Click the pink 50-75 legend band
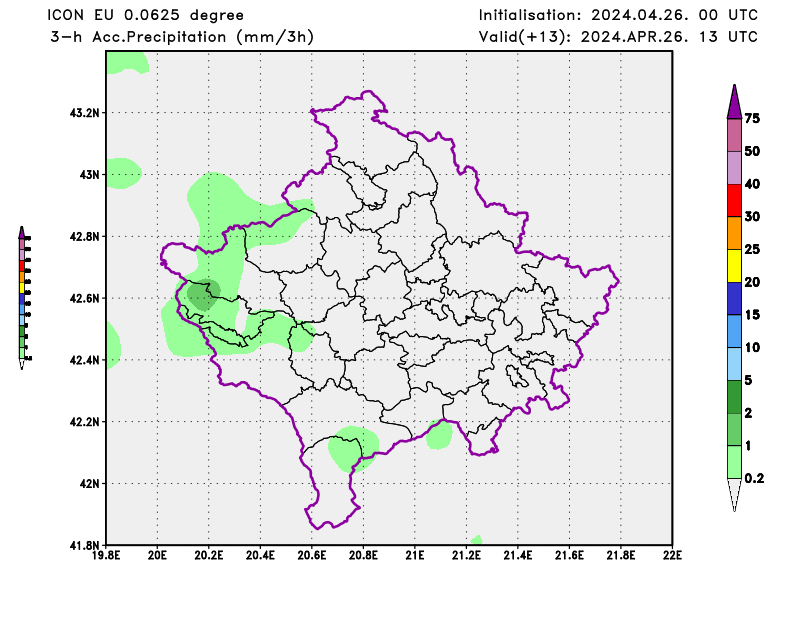 click(x=734, y=135)
